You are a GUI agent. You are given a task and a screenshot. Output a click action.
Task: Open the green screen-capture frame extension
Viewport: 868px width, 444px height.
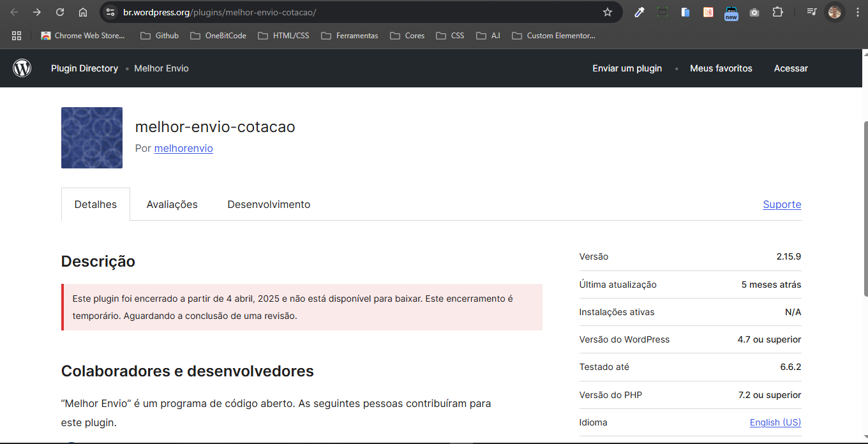[662, 12]
